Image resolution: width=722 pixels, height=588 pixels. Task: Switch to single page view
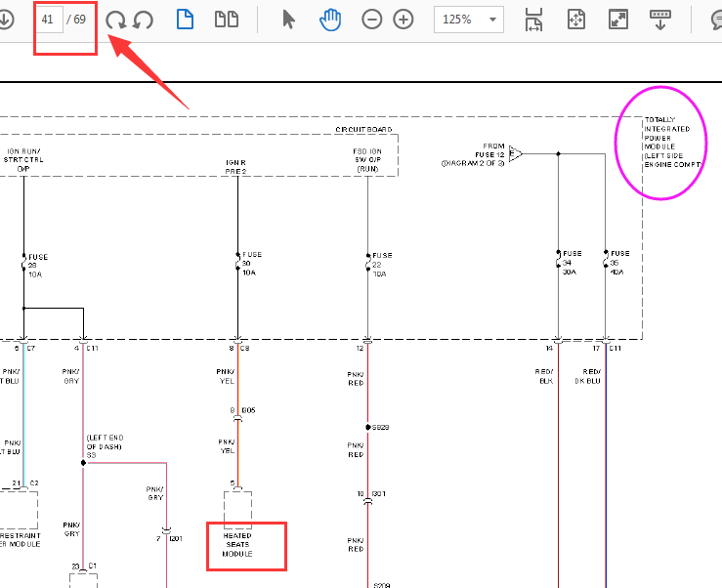click(x=185, y=20)
